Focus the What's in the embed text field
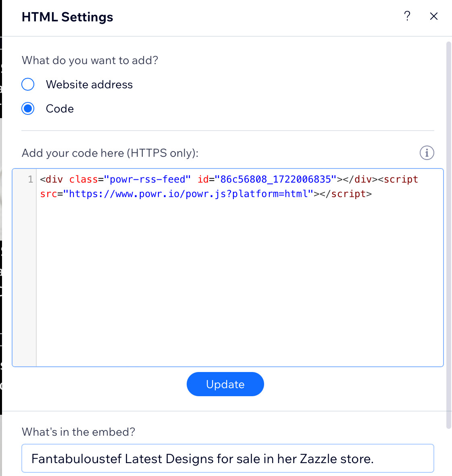Viewport: 452px width, 476px height. point(227,458)
